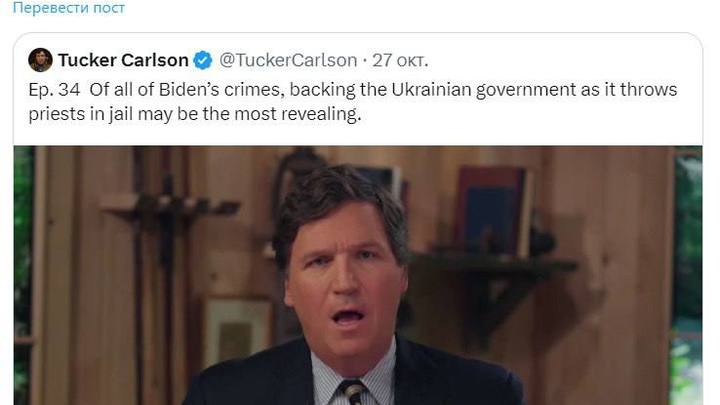Click the red and blue book on the shelf
The image size is (720, 405).
click(492, 211)
